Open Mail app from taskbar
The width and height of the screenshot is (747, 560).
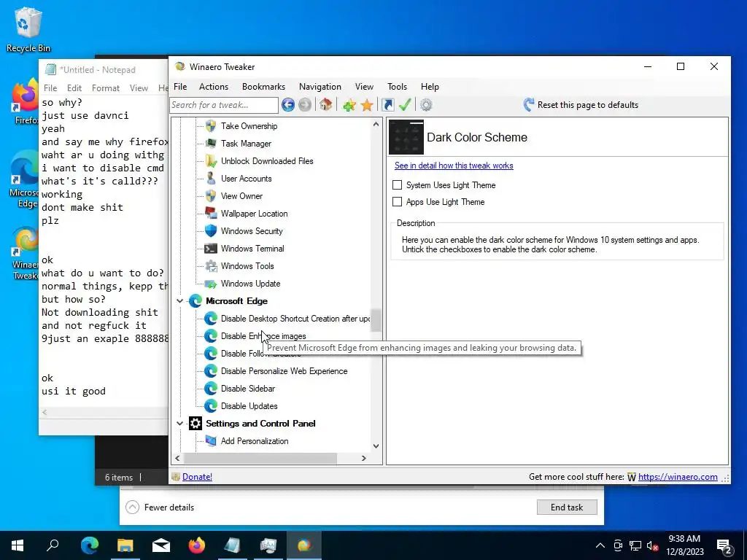pos(161,545)
